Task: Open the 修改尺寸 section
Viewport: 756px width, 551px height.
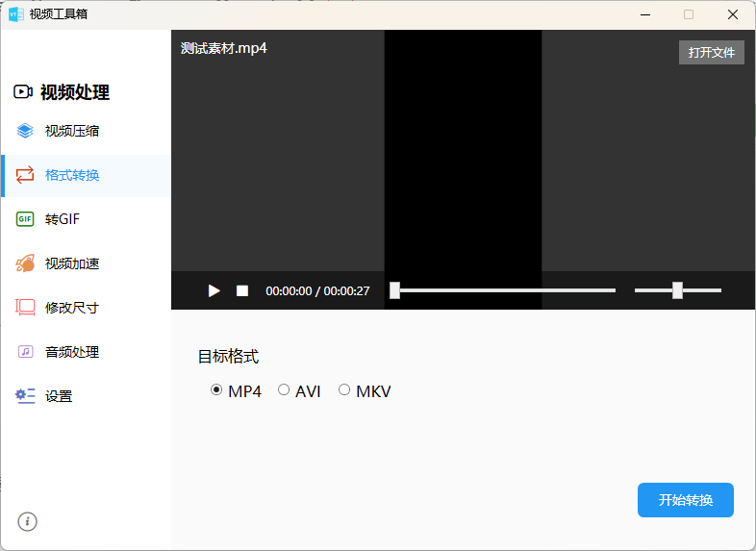Action: click(x=87, y=308)
